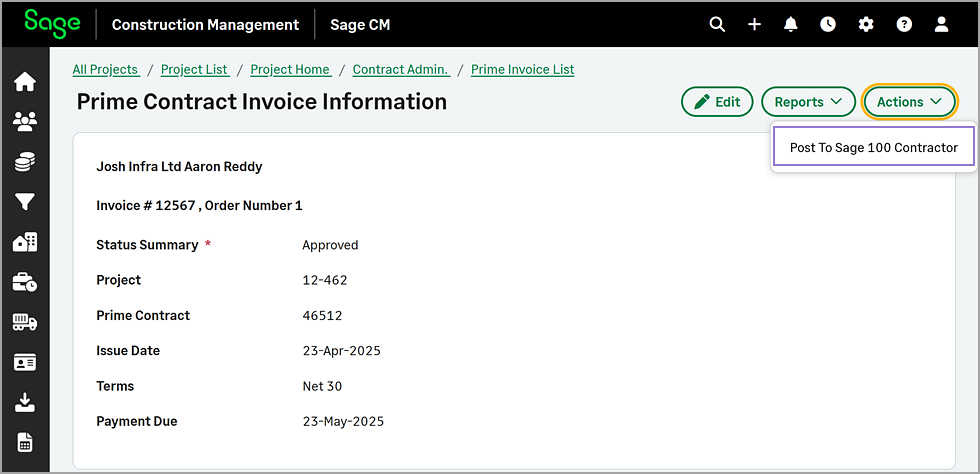The image size is (980, 474).
Task: Open the coins stack sidebar icon
Action: click(x=25, y=162)
